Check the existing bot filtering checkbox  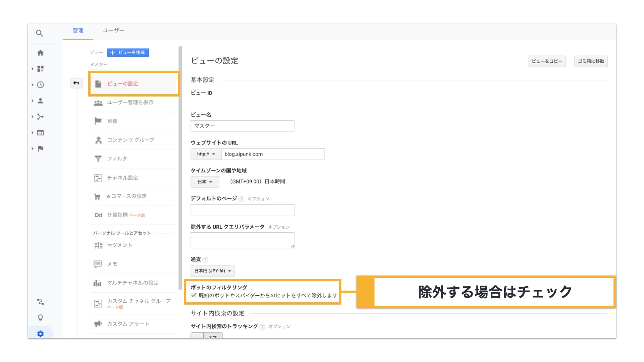(x=193, y=295)
